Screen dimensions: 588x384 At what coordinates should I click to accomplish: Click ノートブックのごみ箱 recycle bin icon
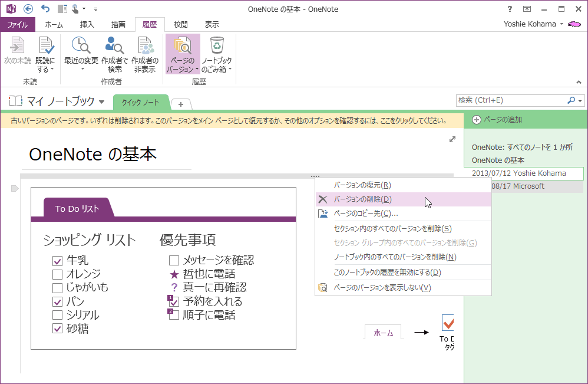[217, 45]
